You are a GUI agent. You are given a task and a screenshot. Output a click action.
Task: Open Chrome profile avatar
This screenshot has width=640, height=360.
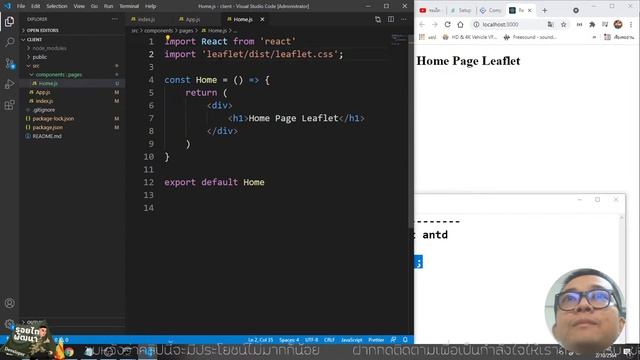point(618,24)
